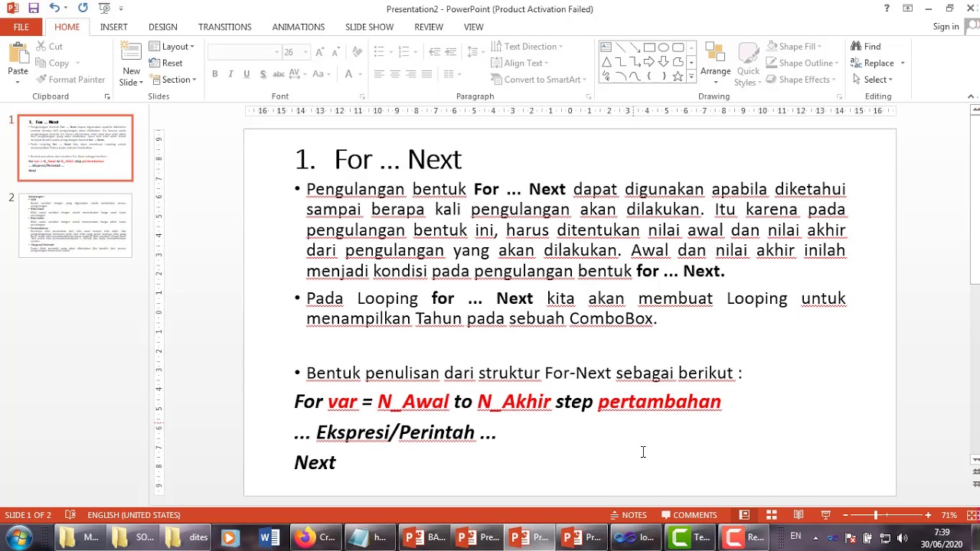Open Quick Styles gallery
This screenshot has height=551, width=980.
pos(747,65)
